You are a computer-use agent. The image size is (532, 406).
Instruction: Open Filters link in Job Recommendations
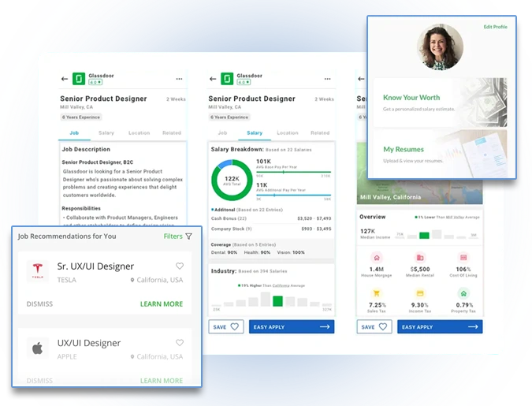click(173, 237)
